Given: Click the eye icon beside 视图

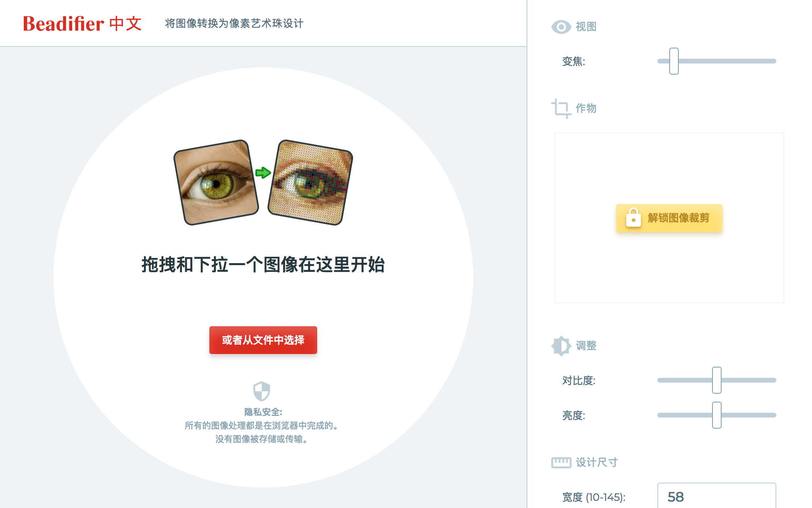Looking at the screenshot, I should (x=561, y=27).
